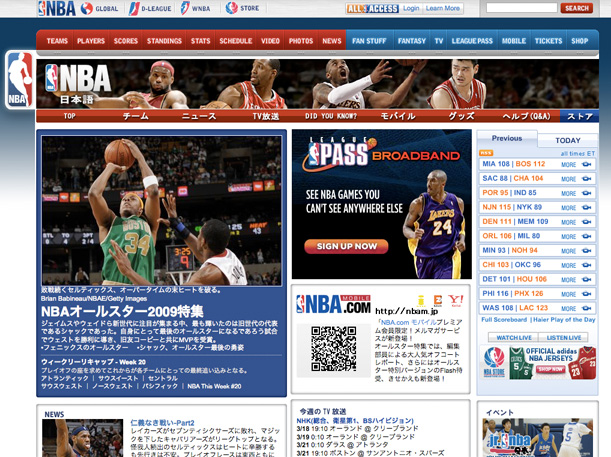The width and height of the screenshot is (611, 457).
Task: Open the Store logo link in top bar
Action: [242, 8]
